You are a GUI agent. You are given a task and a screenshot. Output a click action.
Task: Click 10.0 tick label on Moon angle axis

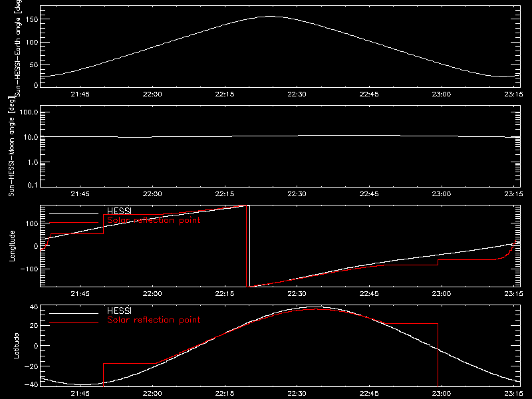[31, 138]
